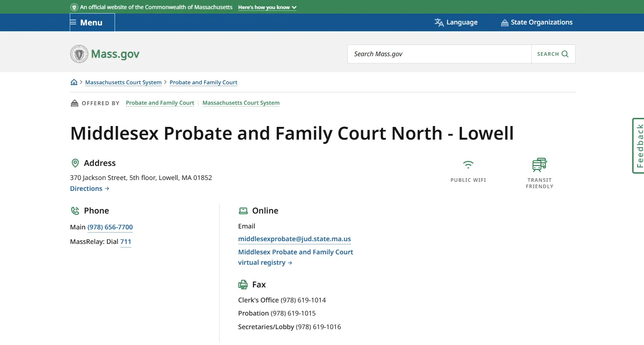The width and height of the screenshot is (644, 345).
Task: Open the hamburger Menu button
Action: coord(92,22)
